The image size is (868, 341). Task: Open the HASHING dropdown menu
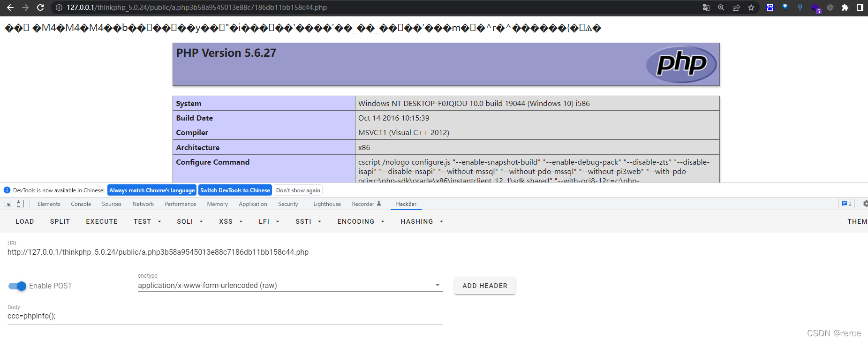tap(422, 221)
